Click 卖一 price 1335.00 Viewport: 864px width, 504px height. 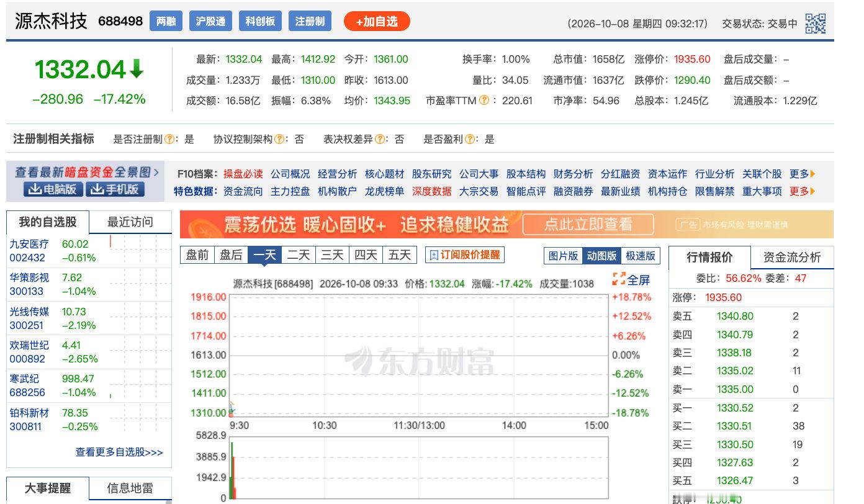click(735, 389)
